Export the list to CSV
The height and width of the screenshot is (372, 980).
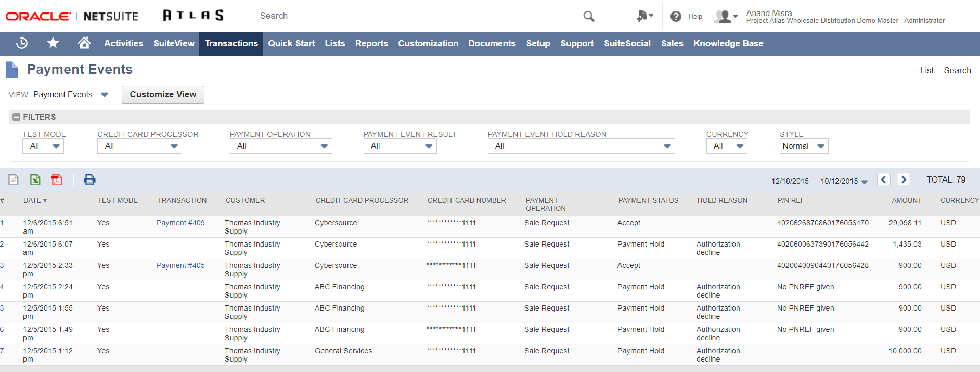tap(14, 180)
